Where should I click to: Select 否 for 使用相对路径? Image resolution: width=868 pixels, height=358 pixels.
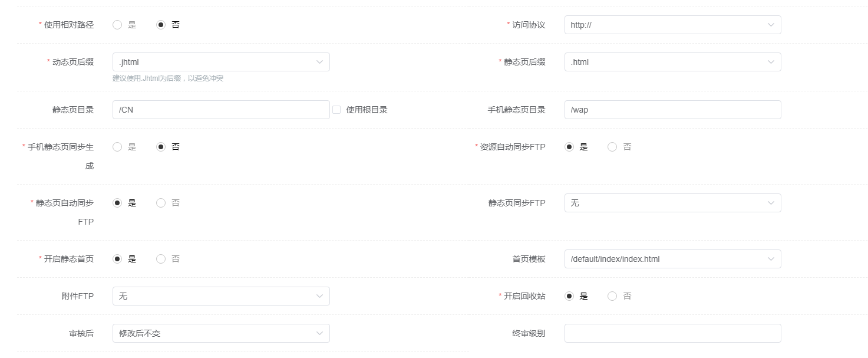[x=161, y=25]
